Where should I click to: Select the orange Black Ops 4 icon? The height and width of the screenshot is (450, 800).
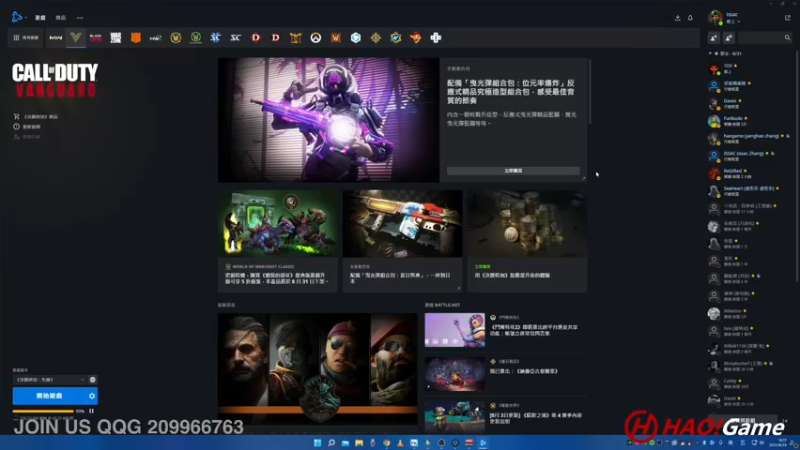click(x=136, y=38)
